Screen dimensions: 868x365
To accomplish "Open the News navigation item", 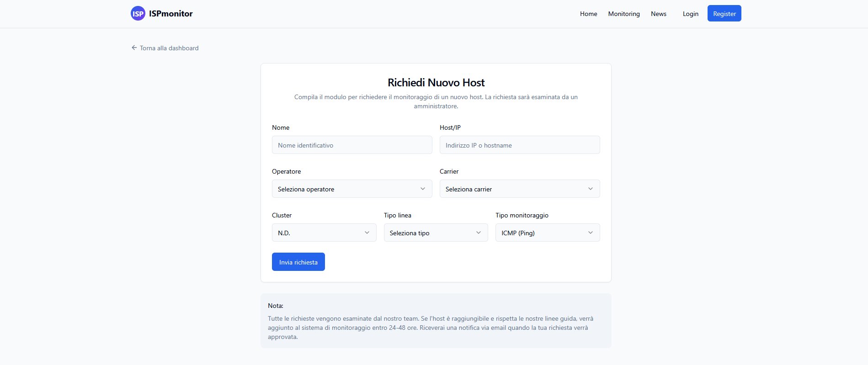I will (x=658, y=14).
